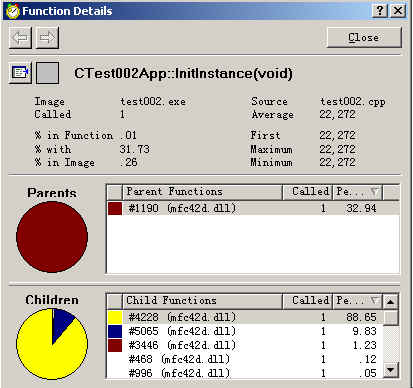Click the question mark help button
The image size is (413, 388).
coord(379,11)
